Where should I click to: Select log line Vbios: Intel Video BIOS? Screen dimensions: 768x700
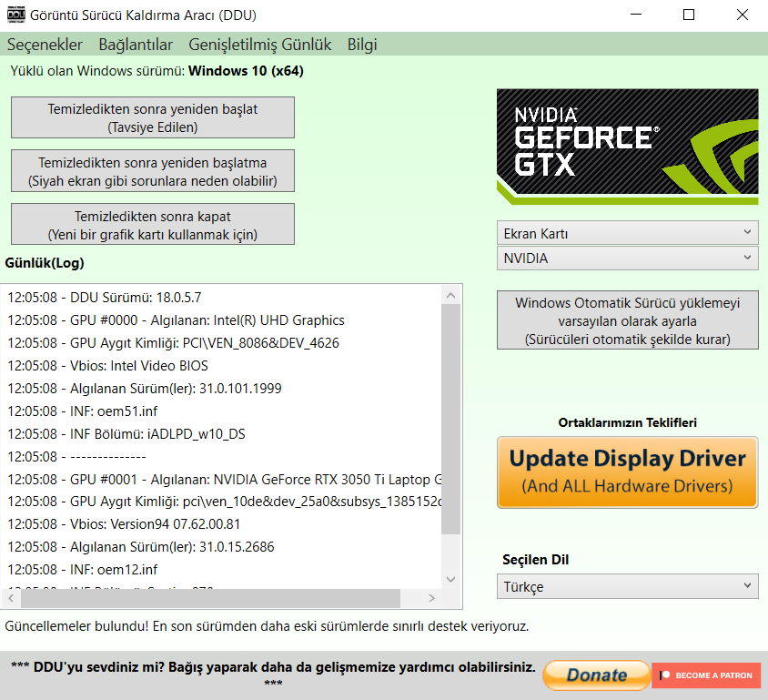pos(107,366)
